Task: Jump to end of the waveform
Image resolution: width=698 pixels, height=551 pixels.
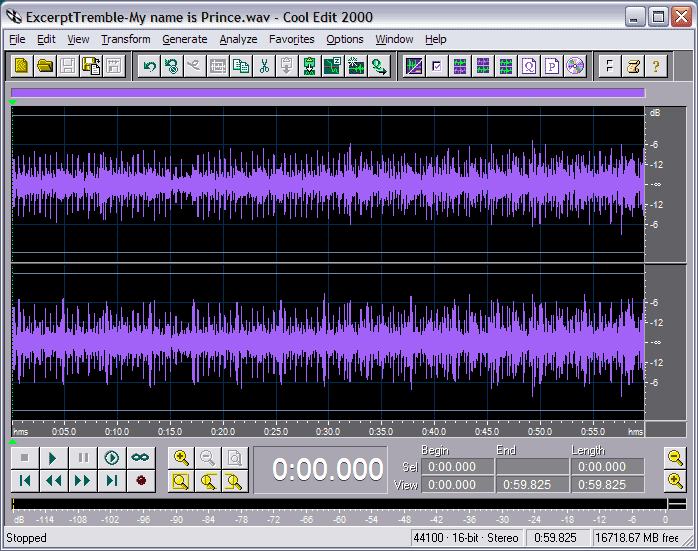Action: [112, 481]
